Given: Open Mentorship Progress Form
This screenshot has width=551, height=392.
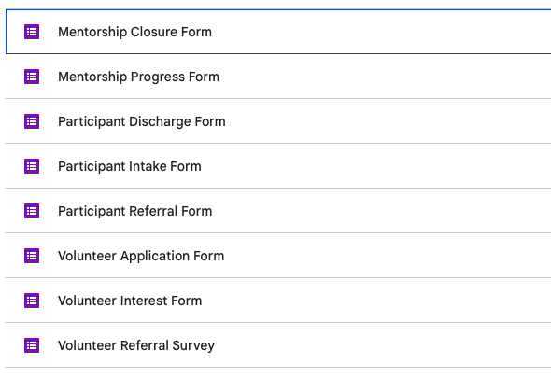Looking at the screenshot, I should [x=138, y=77].
